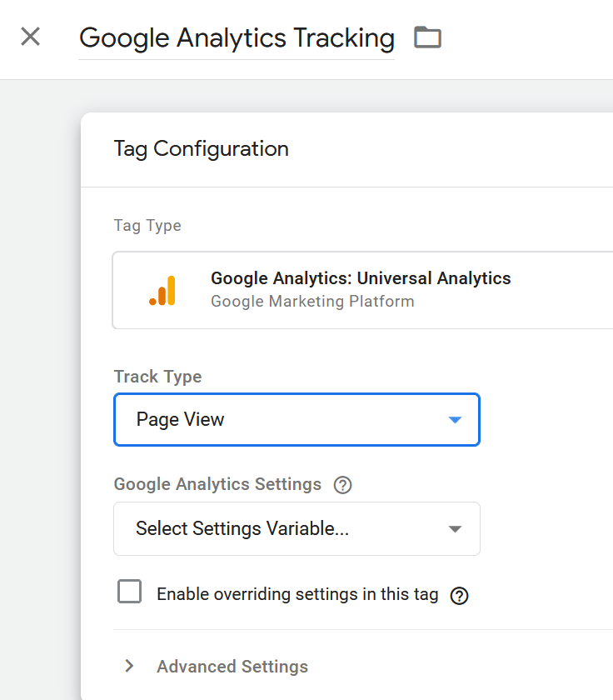
Task: Close the tag editor with the X
Action: 30,37
